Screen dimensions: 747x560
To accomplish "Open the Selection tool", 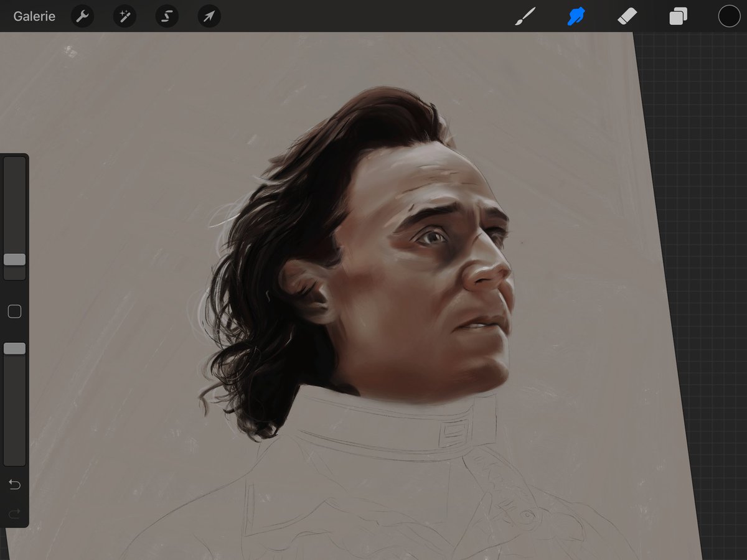I will (x=167, y=16).
